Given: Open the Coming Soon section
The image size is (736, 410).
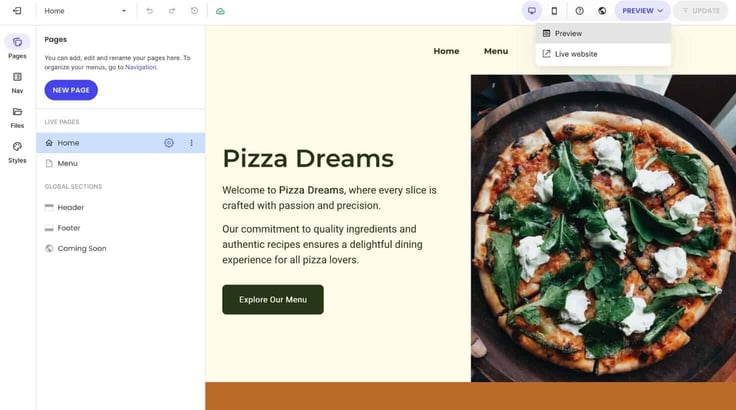Looking at the screenshot, I should click(121, 248).
